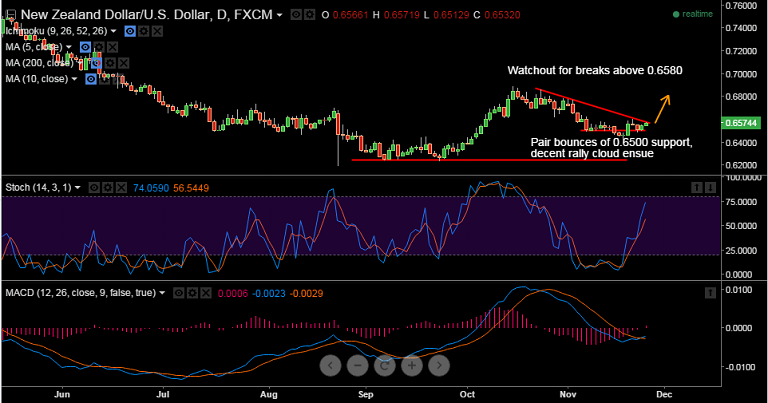The height and width of the screenshot is (403, 768).
Task: Select the red horizontal support line near 0.6250
Action: point(489,160)
